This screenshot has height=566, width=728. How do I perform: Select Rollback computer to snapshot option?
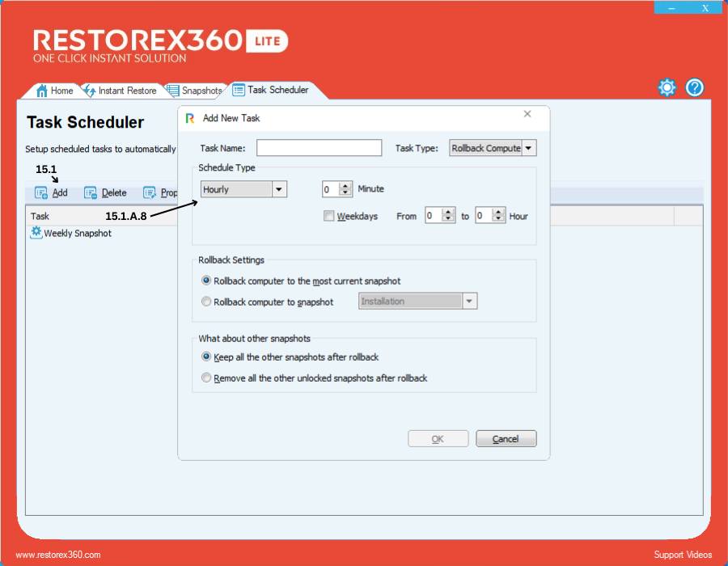(x=207, y=302)
